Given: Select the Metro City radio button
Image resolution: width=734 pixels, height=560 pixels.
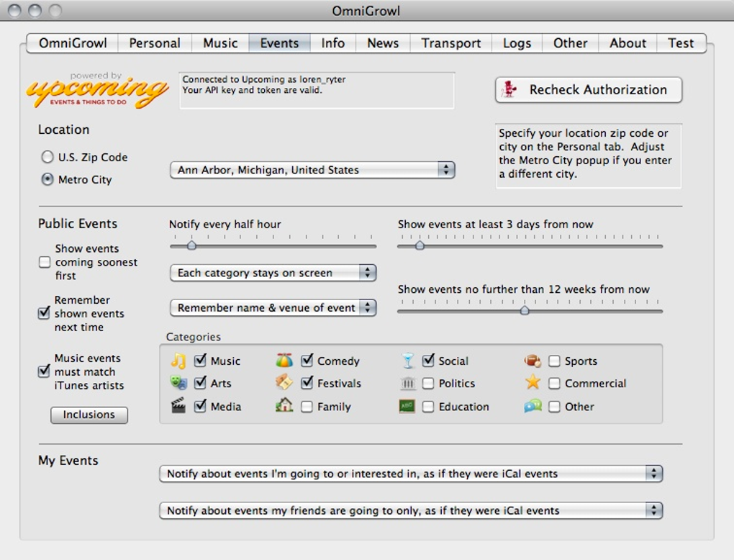Looking at the screenshot, I should click(x=47, y=179).
